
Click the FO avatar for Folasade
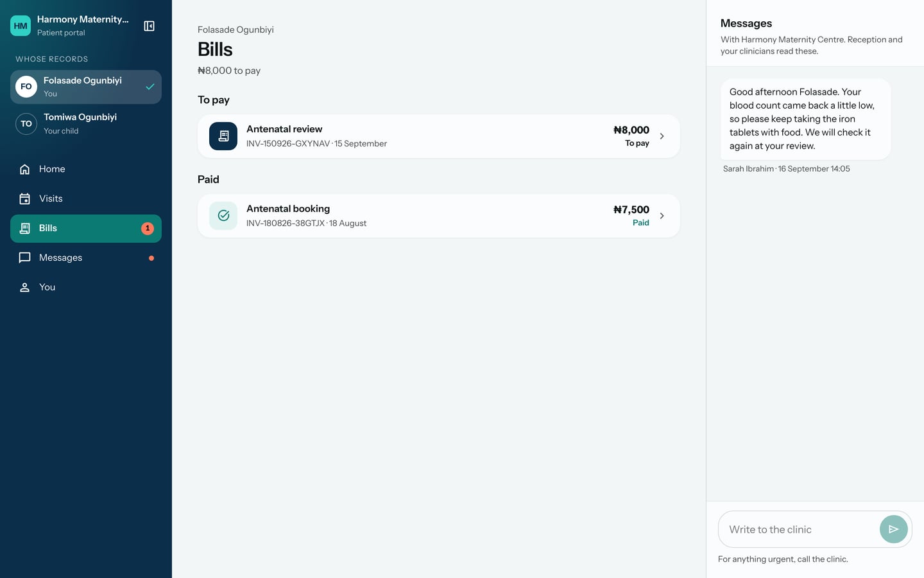[x=26, y=87]
